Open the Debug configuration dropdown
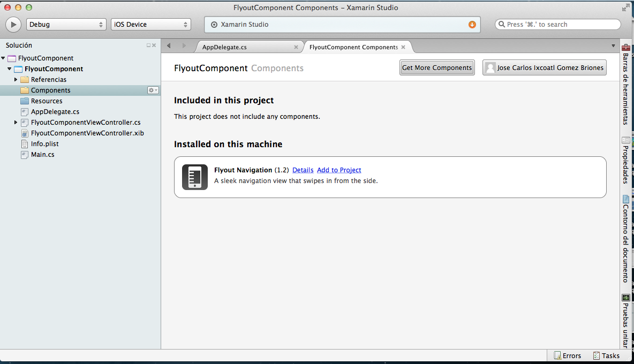The image size is (634, 364). (66, 24)
